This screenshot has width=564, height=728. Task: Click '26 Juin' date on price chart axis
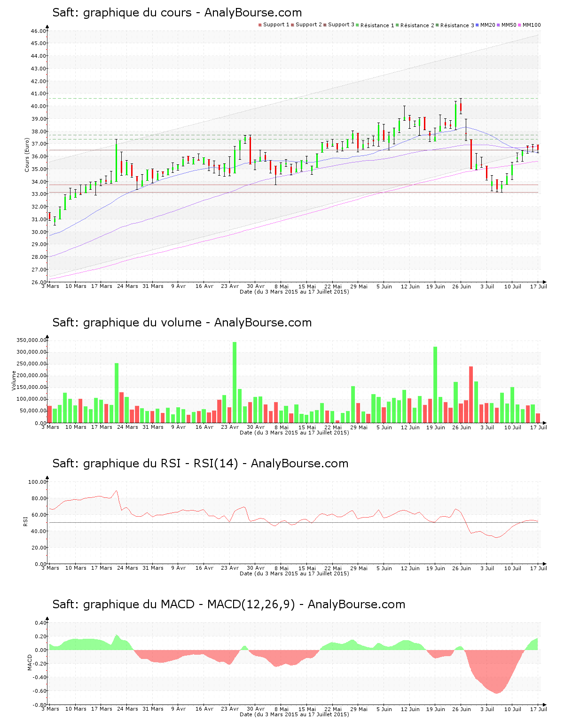point(462,287)
